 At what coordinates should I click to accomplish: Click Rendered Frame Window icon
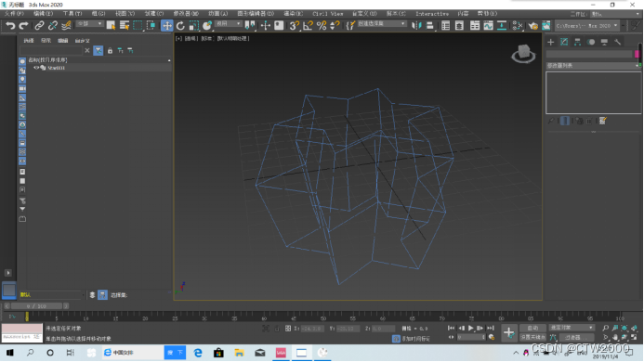[x=546, y=26]
